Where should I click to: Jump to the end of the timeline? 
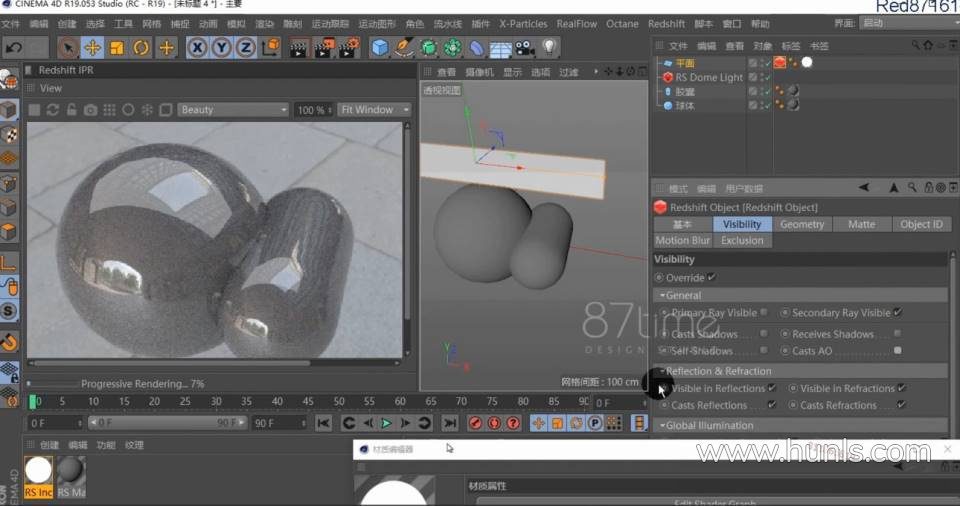coord(450,423)
